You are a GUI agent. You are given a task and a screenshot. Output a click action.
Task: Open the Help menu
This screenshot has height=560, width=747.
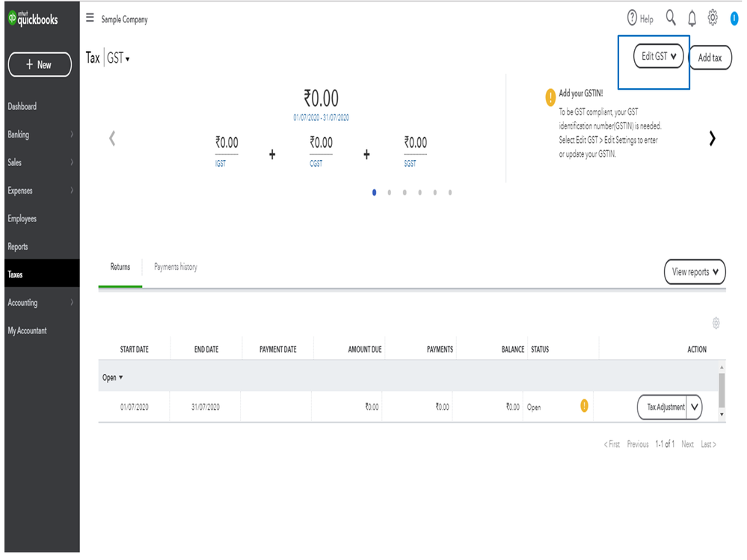[640, 18]
